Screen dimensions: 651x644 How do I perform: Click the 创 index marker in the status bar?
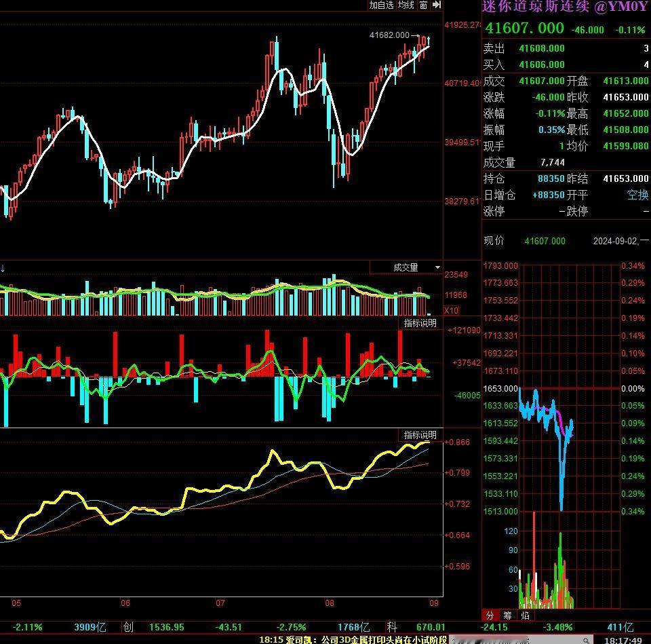[x=128, y=626]
